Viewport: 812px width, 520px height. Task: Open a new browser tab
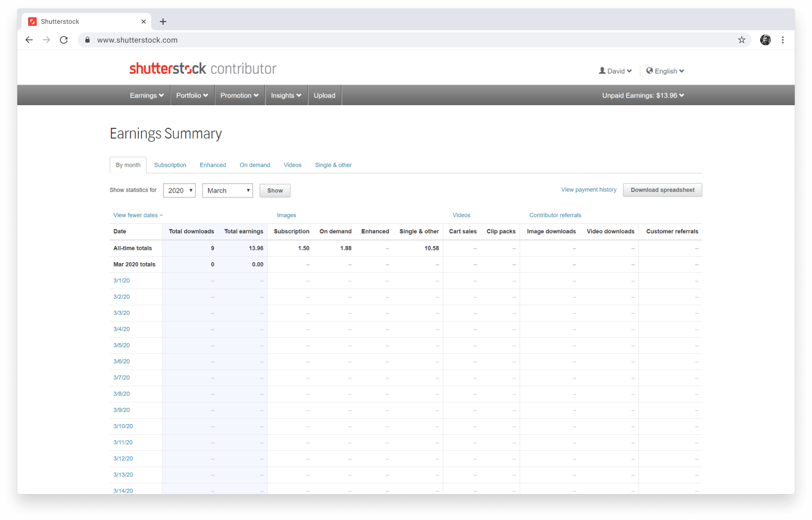click(163, 22)
